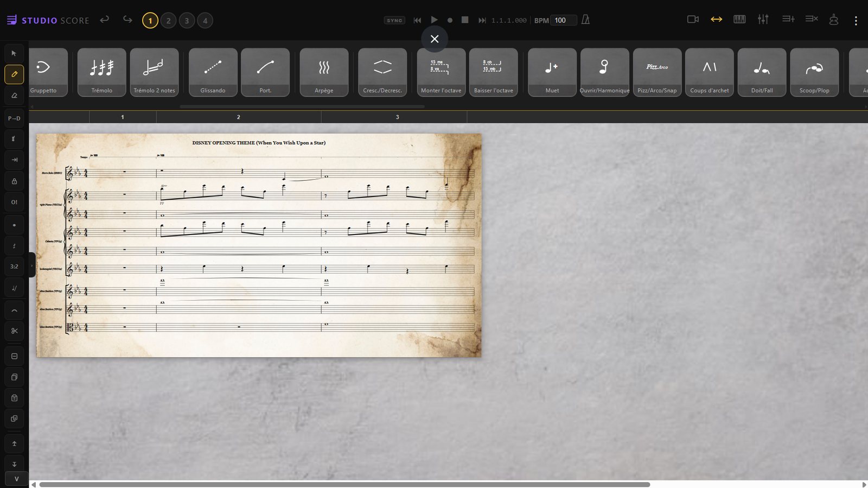This screenshot has height=488, width=868.
Task: Stop playback
Action: pos(465,20)
